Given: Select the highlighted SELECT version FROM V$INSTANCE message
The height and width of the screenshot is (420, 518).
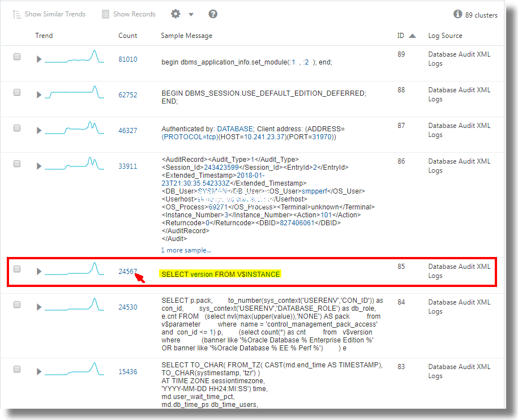Looking at the screenshot, I should pos(220,273).
